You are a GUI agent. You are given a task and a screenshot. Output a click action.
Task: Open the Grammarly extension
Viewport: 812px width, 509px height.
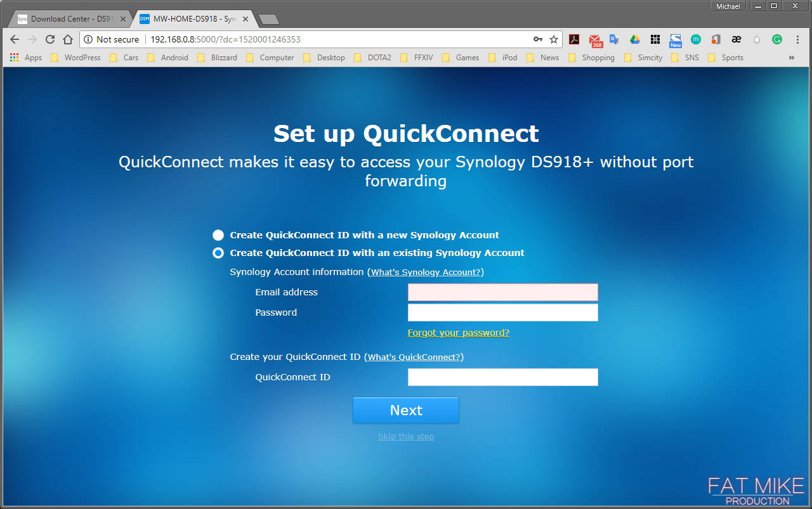tap(777, 39)
